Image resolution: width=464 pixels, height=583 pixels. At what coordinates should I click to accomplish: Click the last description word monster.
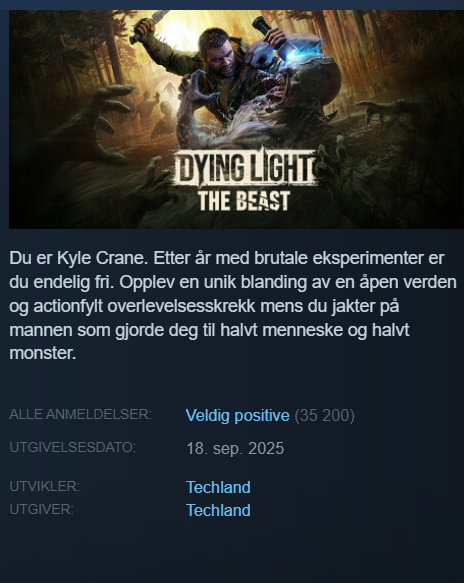42,353
